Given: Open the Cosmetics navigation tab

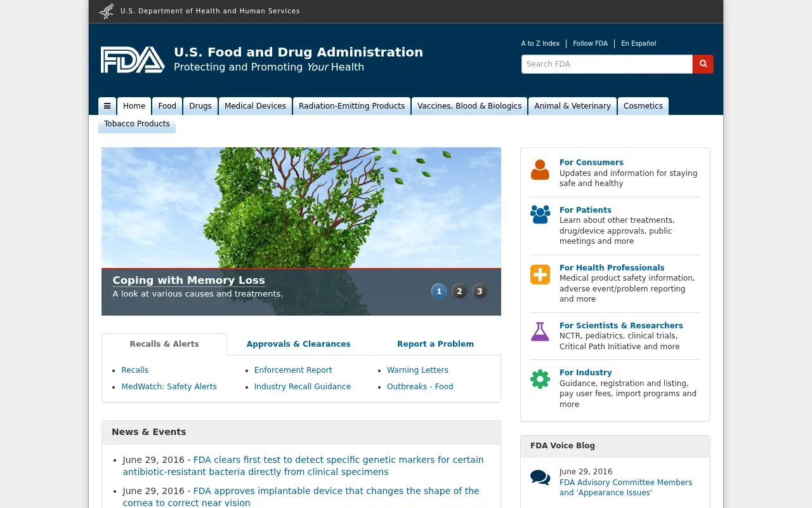Looking at the screenshot, I should [643, 106].
